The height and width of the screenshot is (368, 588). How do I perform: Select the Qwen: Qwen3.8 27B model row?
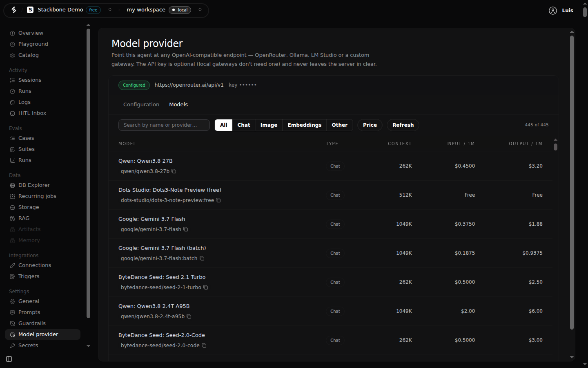coord(331,166)
